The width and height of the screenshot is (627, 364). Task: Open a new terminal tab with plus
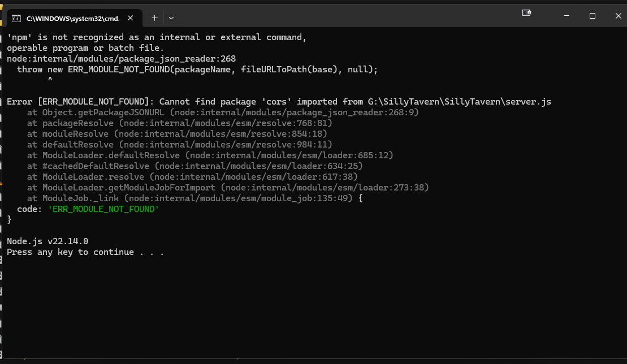pos(155,18)
